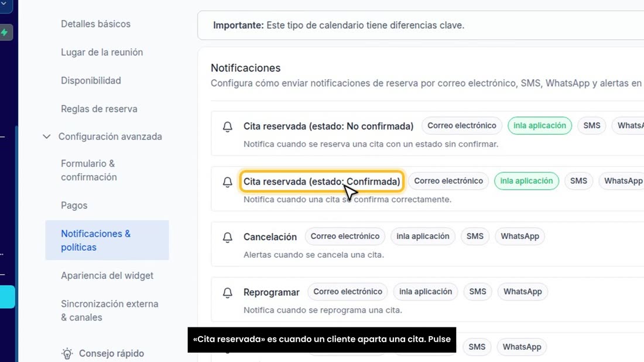Image resolution: width=644 pixels, height=362 pixels.
Task: Click the green lightning bolt sidebar icon
Action: pos(5,32)
